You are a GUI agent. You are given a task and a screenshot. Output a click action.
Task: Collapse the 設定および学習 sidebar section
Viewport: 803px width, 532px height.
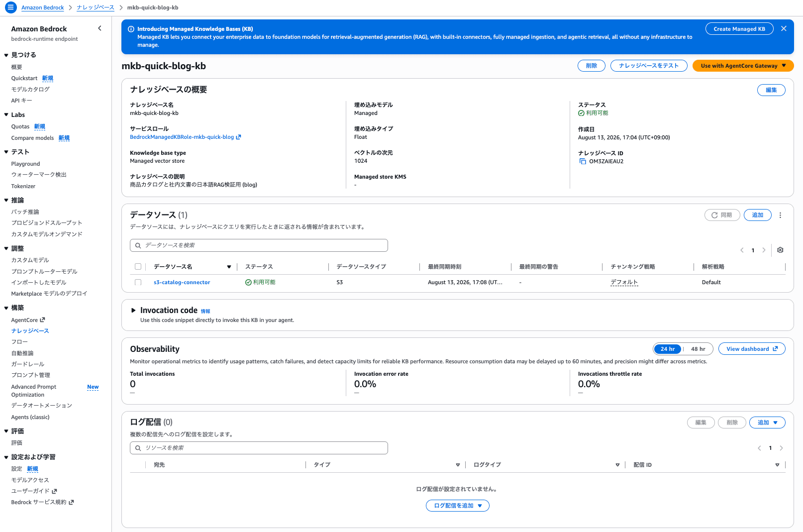pos(6,457)
